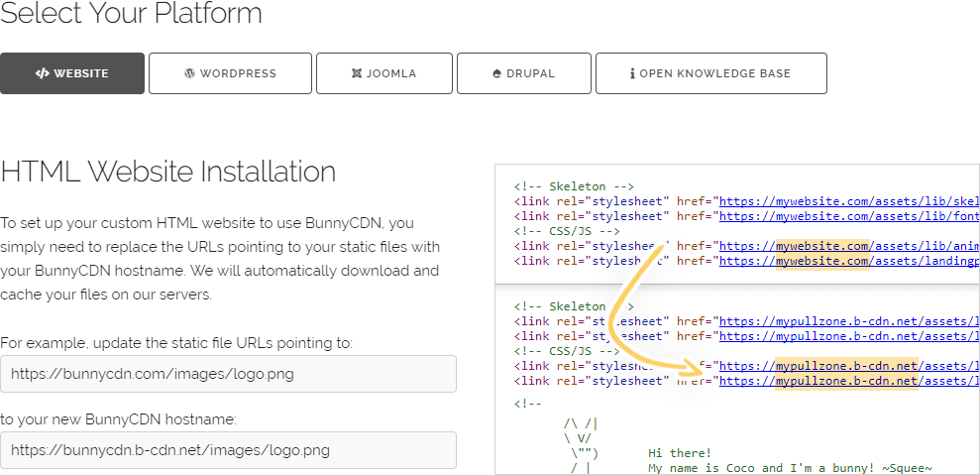This screenshot has height=475, width=980.
Task: Click 'to your new BunnyCDN hostname:' label
Action: (119, 419)
